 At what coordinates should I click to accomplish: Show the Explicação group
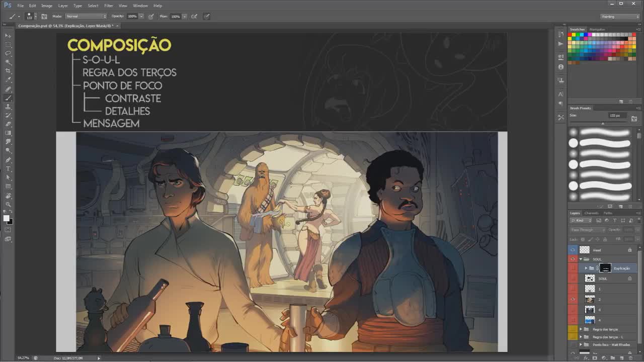(573, 268)
